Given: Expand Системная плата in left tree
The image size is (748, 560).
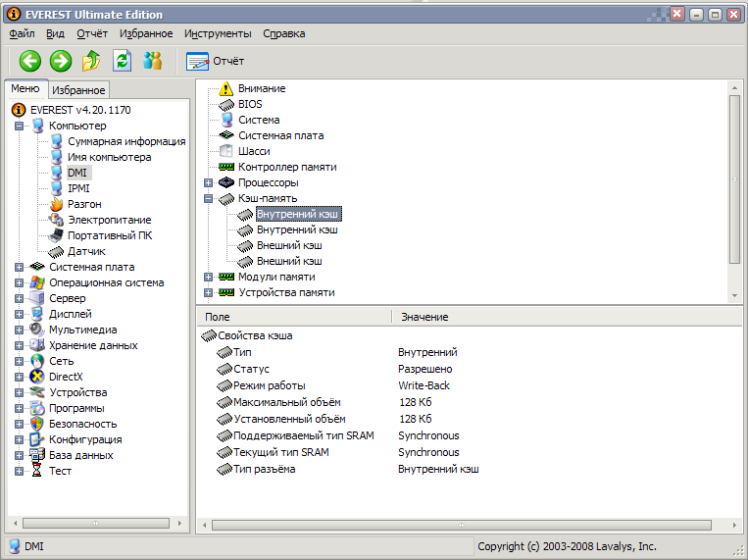Looking at the screenshot, I should [x=19, y=268].
